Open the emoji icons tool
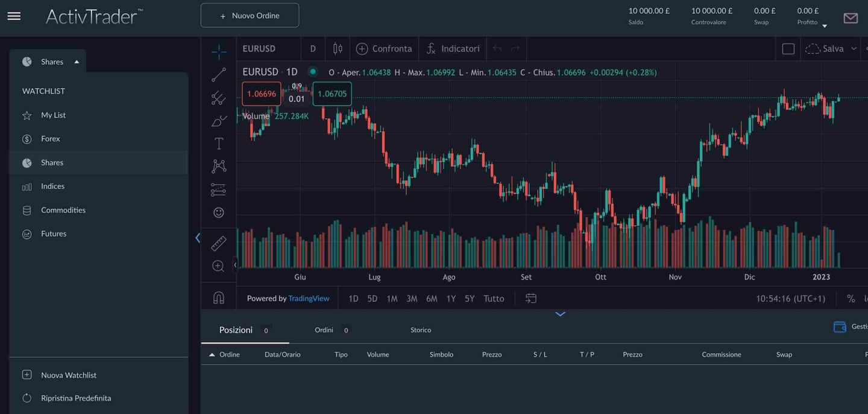 (218, 212)
